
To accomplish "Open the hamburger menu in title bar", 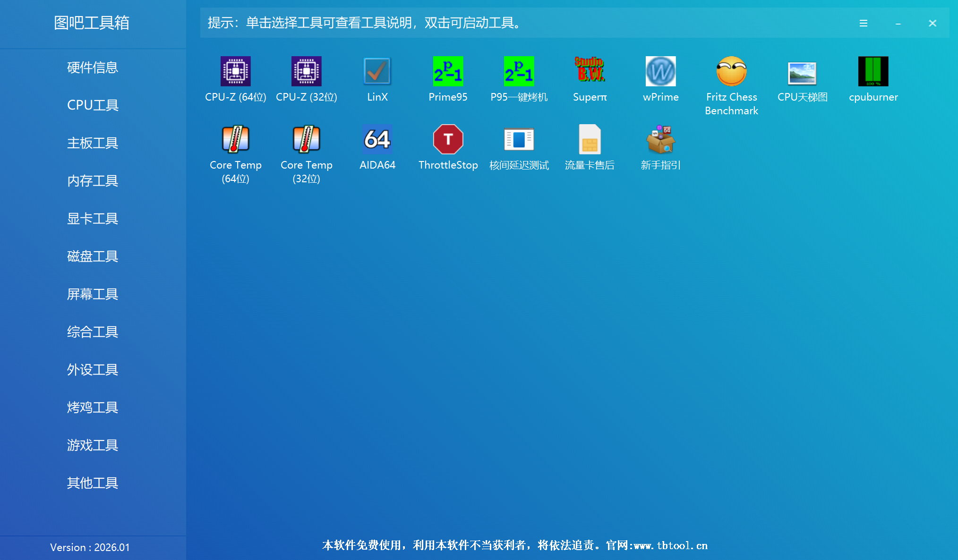I will (863, 23).
